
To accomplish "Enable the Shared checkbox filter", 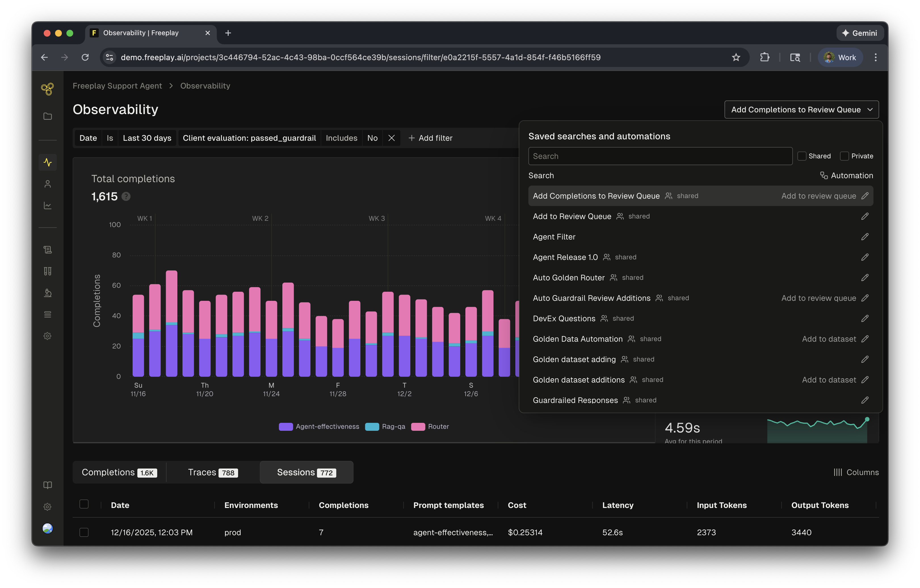I will click(802, 156).
